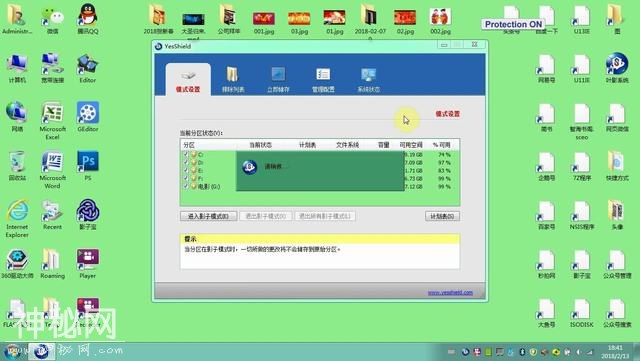Sort by the 当前状态 column header

coord(260,145)
